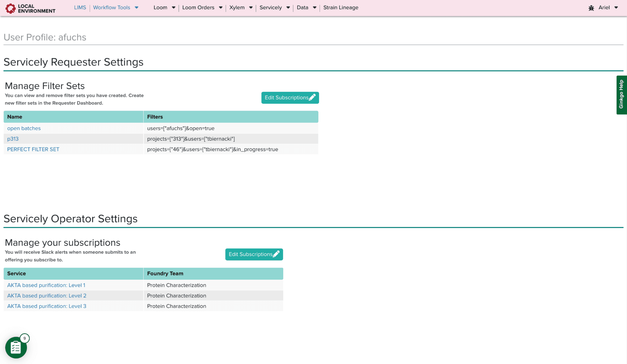Expand the Workflow Tools dropdown arrow
This screenshot has width=627, height=364.
[x=136, y=8]
